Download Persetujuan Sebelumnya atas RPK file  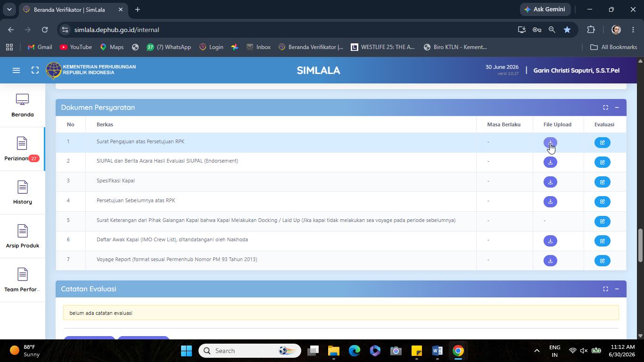[x=550, y=202]
